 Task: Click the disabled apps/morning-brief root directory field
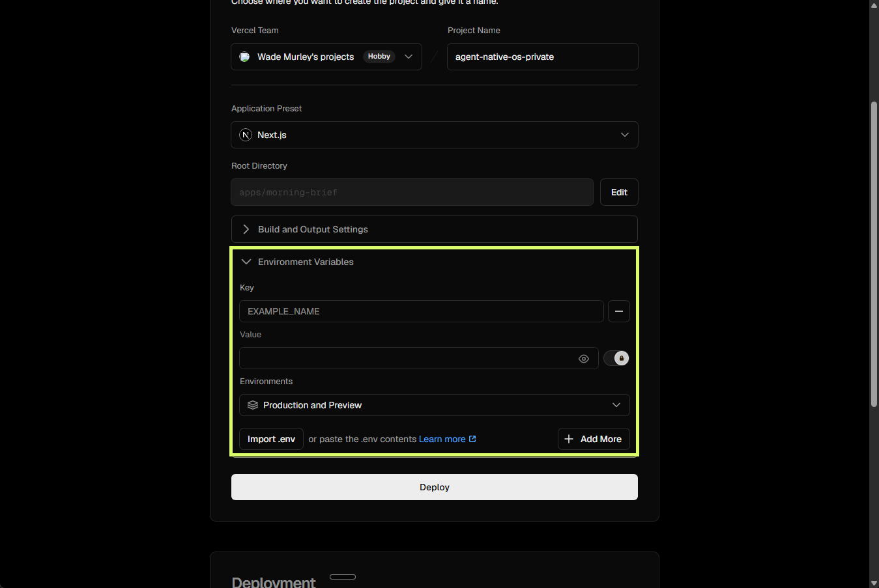(x=412, y=192)
